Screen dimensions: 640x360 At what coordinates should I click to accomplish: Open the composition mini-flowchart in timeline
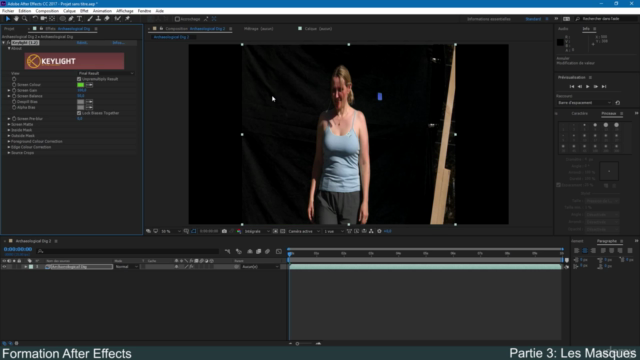(x=227, y=251)
